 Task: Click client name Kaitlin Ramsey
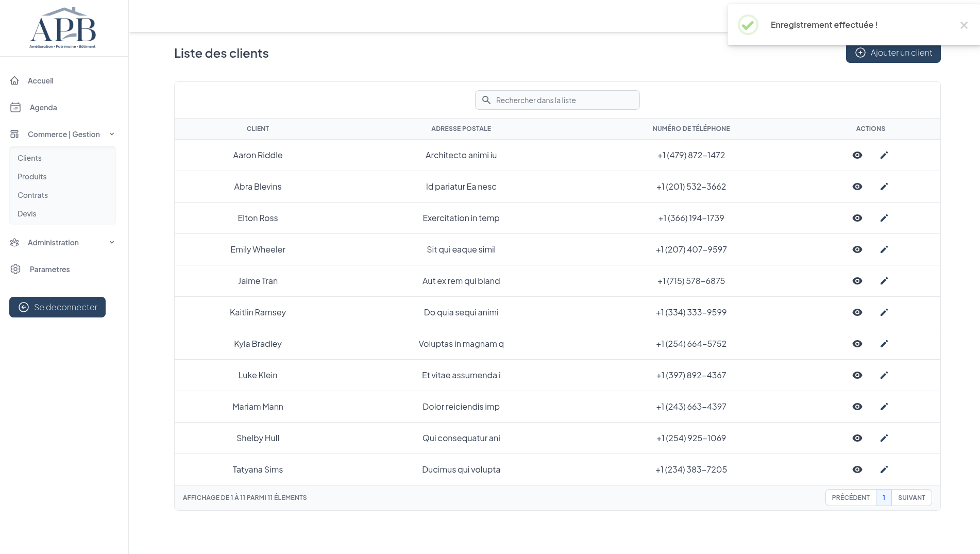[258, 312]
